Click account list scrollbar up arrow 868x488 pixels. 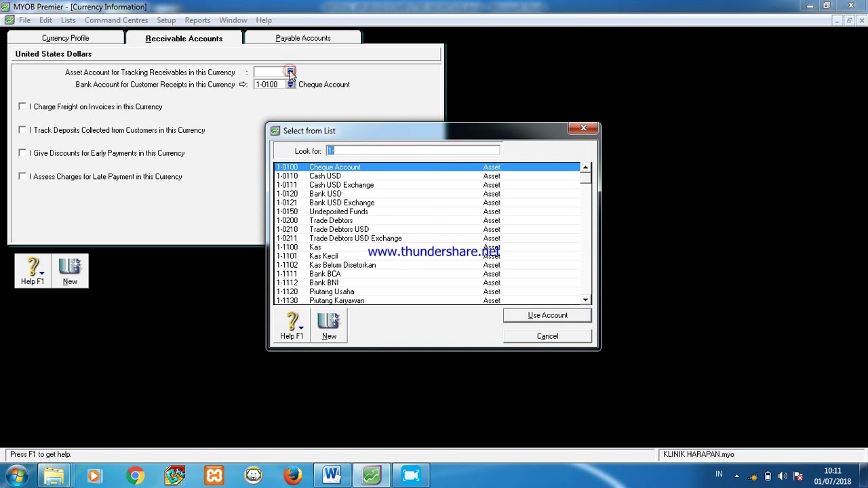(x=585, y=167)
